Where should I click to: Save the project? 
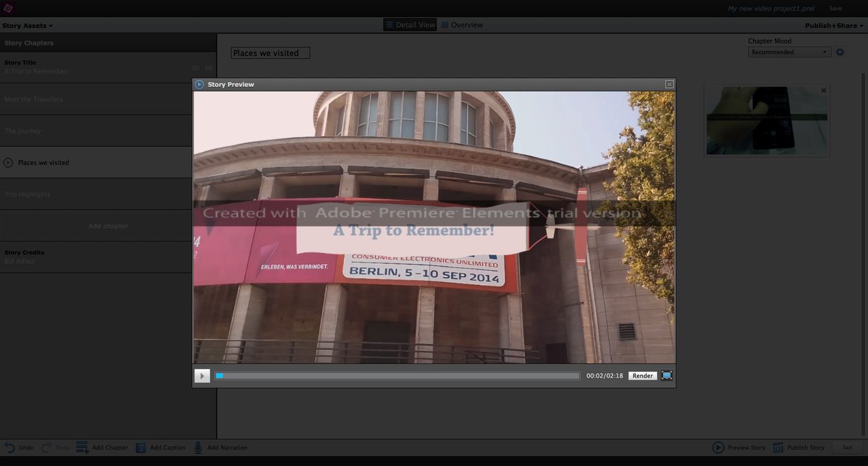(835, 9)
